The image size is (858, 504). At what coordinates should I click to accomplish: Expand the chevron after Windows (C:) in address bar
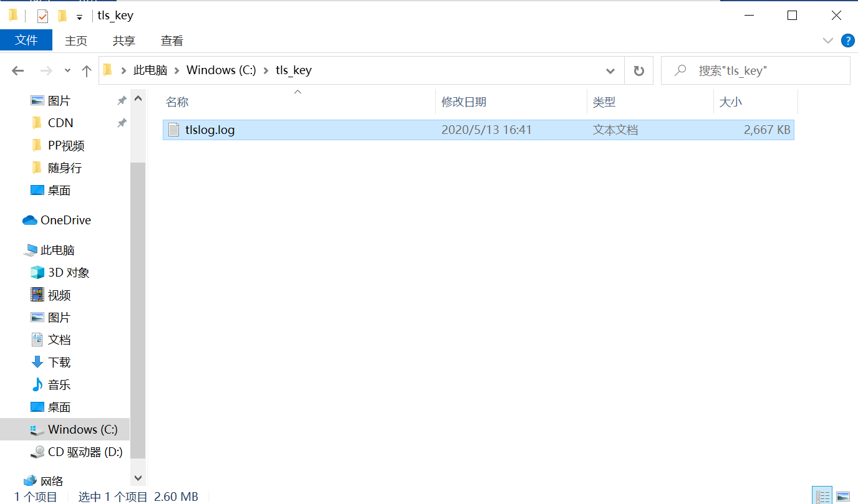[266, 70]
